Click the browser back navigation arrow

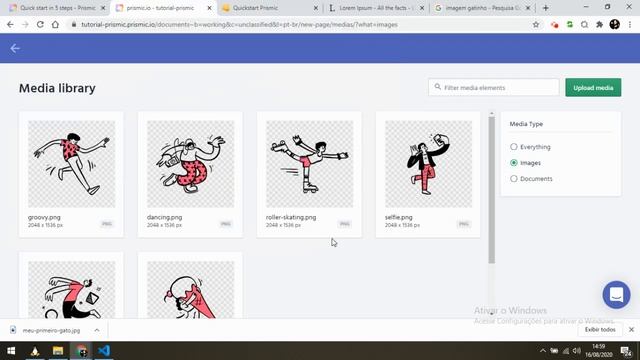click(x=10, y=24)
